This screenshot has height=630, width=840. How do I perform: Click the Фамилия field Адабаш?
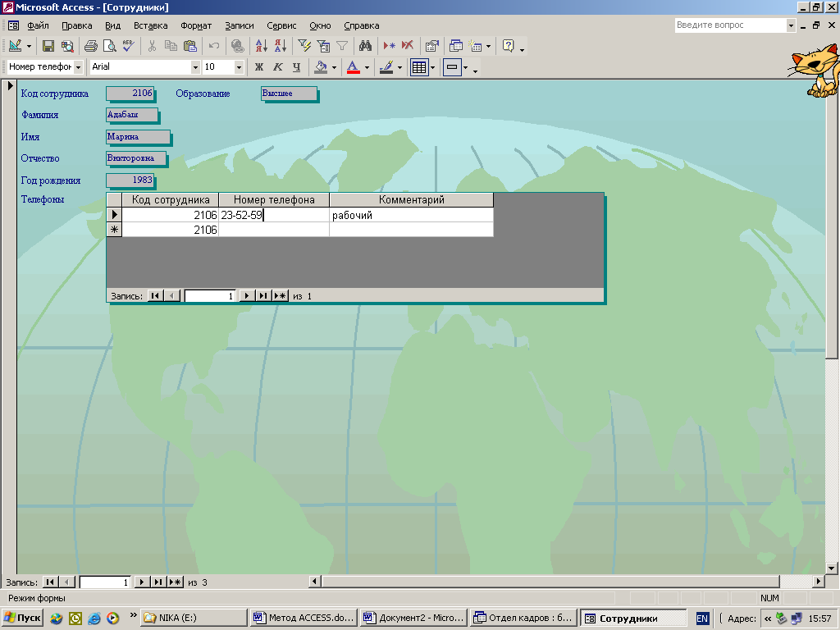[x=132, y=115]
